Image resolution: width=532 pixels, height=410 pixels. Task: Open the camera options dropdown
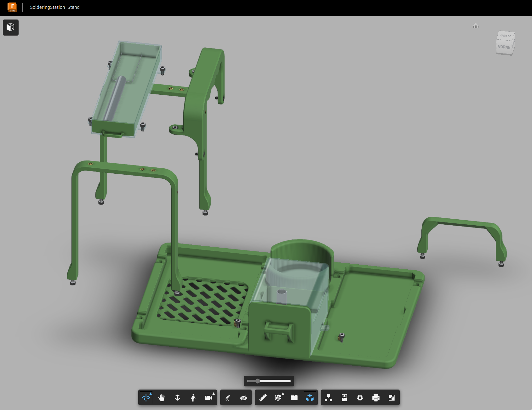214,393
